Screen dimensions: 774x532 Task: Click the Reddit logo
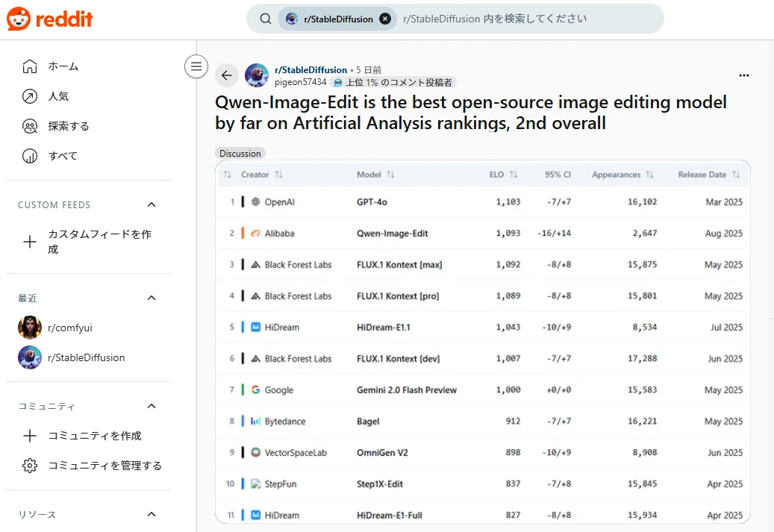click(x=49, y=19)
